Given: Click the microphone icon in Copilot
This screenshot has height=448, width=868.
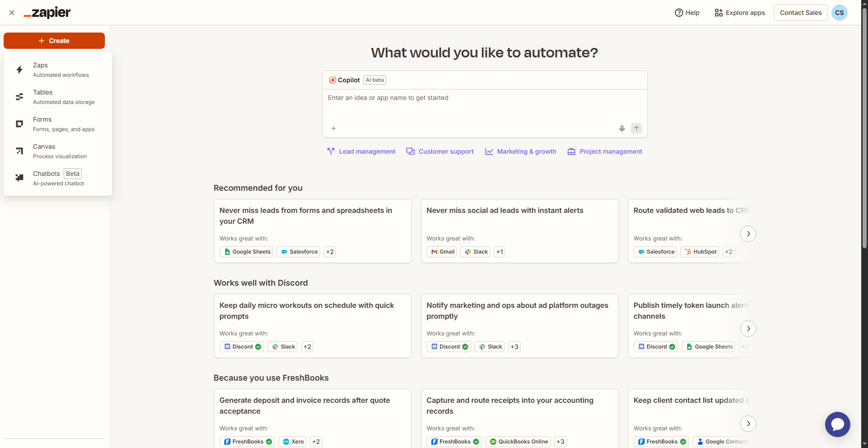Looking at the screenshot, I should (622, 128).
